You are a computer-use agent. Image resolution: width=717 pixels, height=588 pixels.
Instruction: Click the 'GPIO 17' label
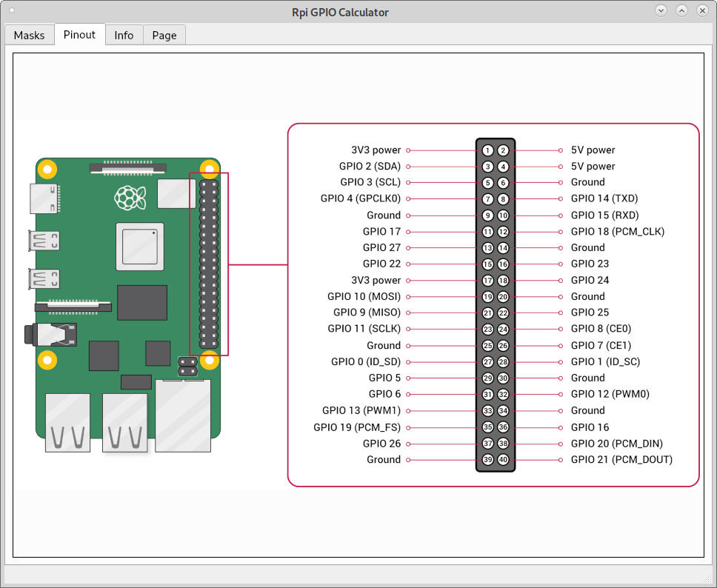(x=381, y=232)
